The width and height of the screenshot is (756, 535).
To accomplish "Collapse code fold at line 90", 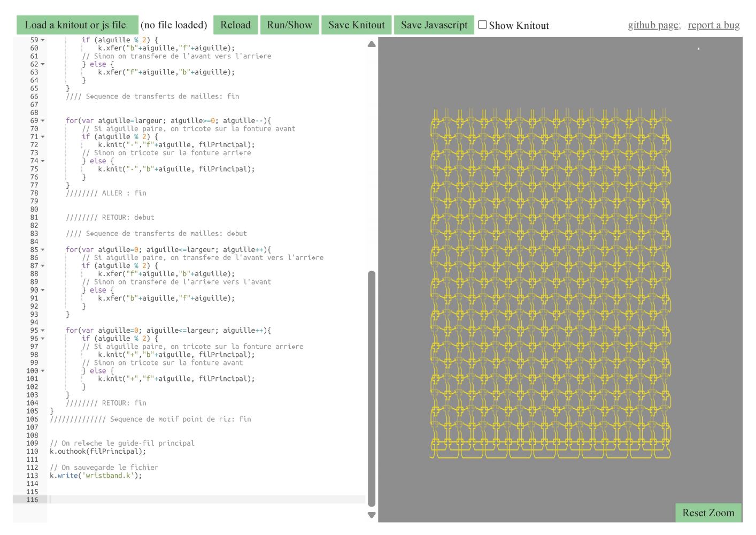I will click(x=43, y=290).
